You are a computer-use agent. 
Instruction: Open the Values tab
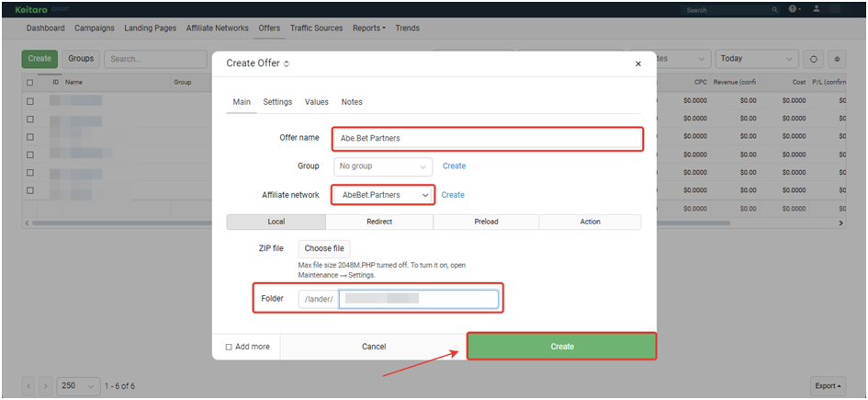click(x=317, y=102)
